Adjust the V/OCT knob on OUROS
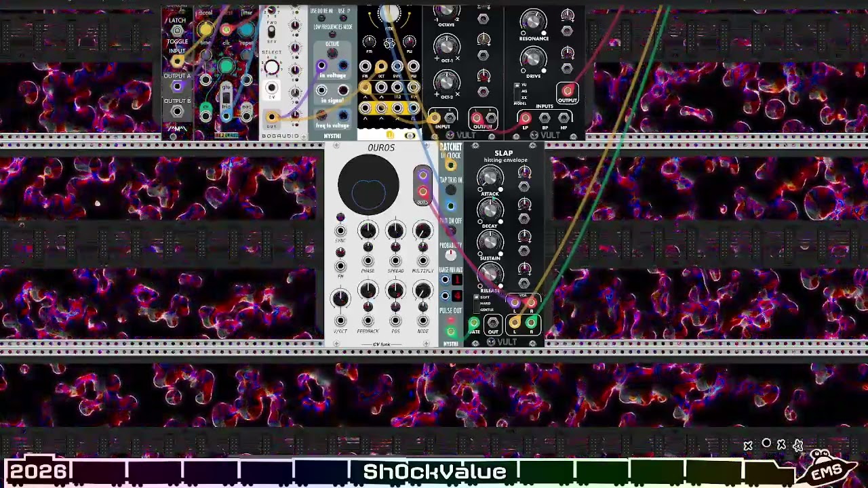Viewport: 868px width, 488px height. tap(340, 297)
